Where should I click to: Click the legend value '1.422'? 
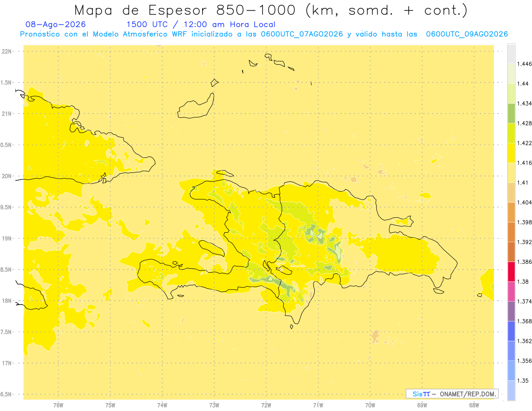pyautogui.click(x=524, y=143)
